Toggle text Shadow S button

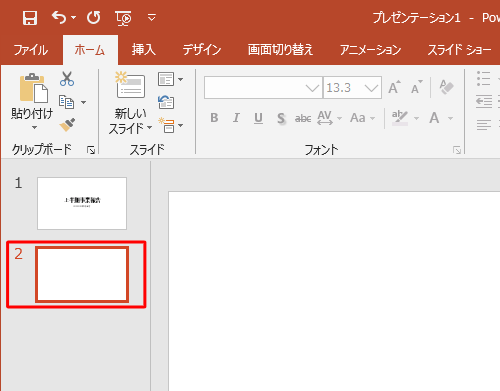281,118
